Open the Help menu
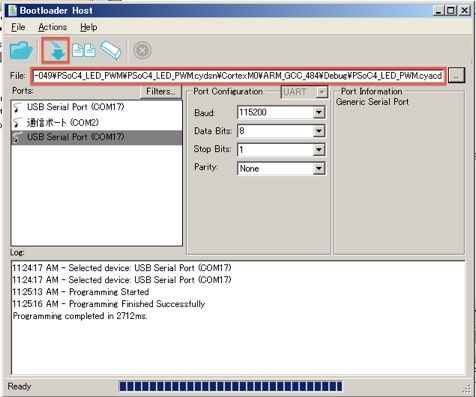Viewport: 476px width, 397px height. coord(89,27)
